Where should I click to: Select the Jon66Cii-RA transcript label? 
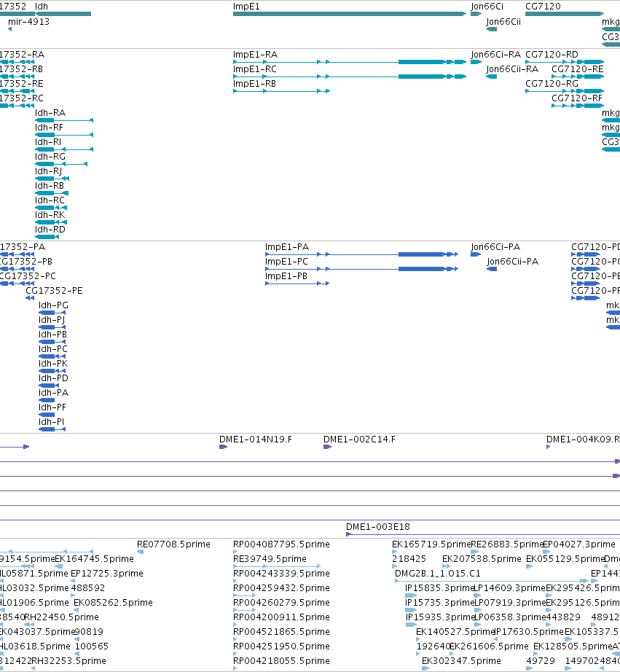point(512,69)
